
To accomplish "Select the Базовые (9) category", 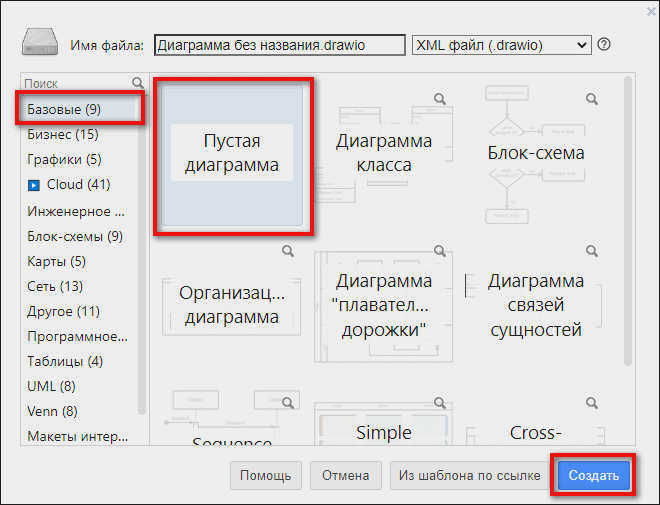I will pyautogui.click(x=80, y=109).
